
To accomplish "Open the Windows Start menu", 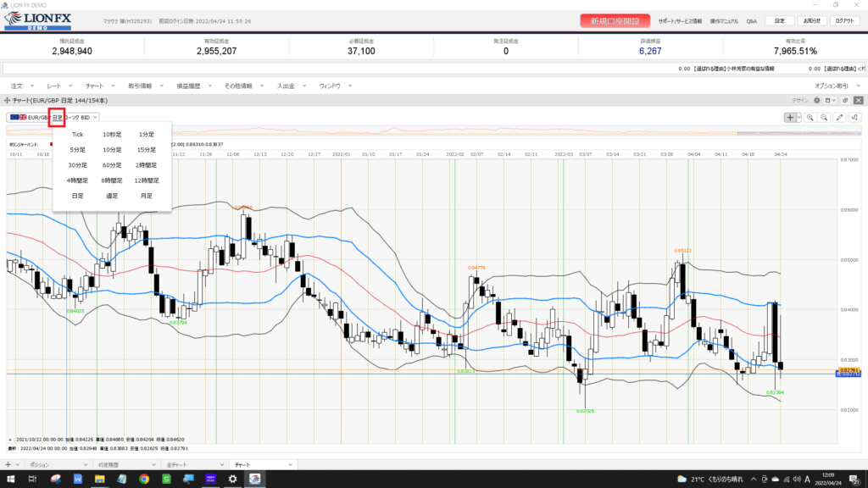I will click(x=10, y=480).
